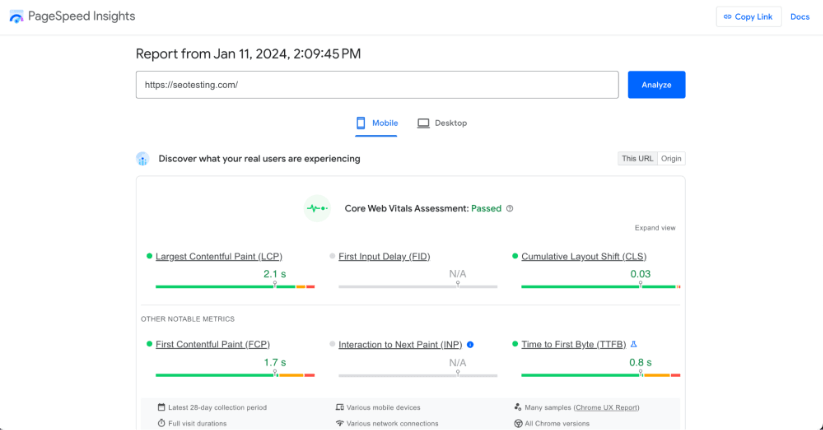Switch to the Origin data view
Screen dimensions: 823x430
671,158
